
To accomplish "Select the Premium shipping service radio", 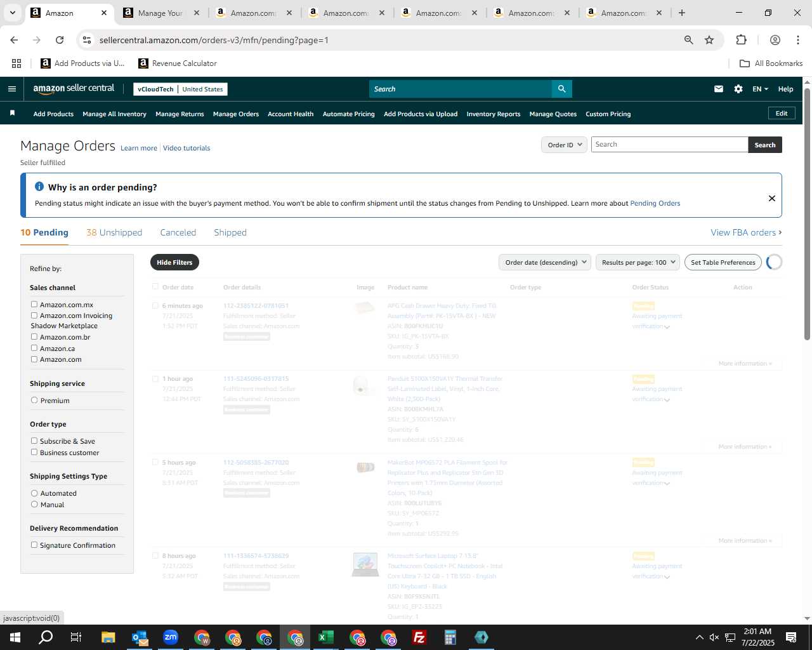I will coord(34,401).
